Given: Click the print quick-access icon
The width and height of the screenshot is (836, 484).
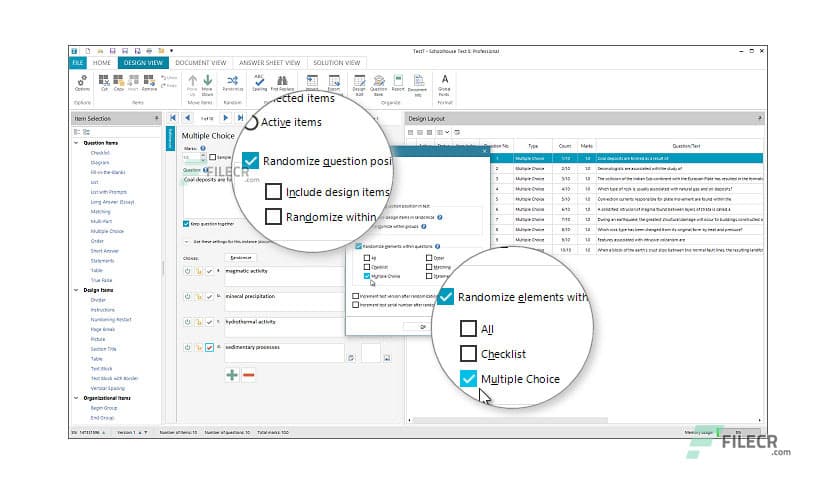Looking at the screenshot, I should pyautogui.click(x=149, y=51).
